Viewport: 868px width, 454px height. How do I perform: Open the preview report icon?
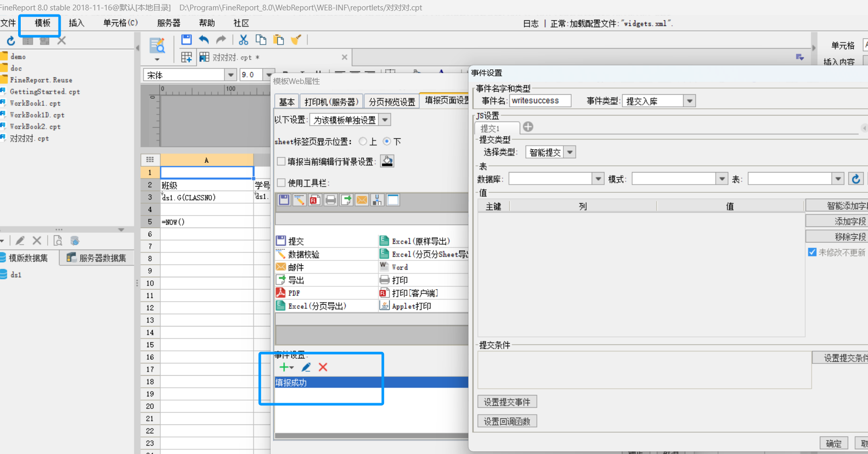pos(157,46)
